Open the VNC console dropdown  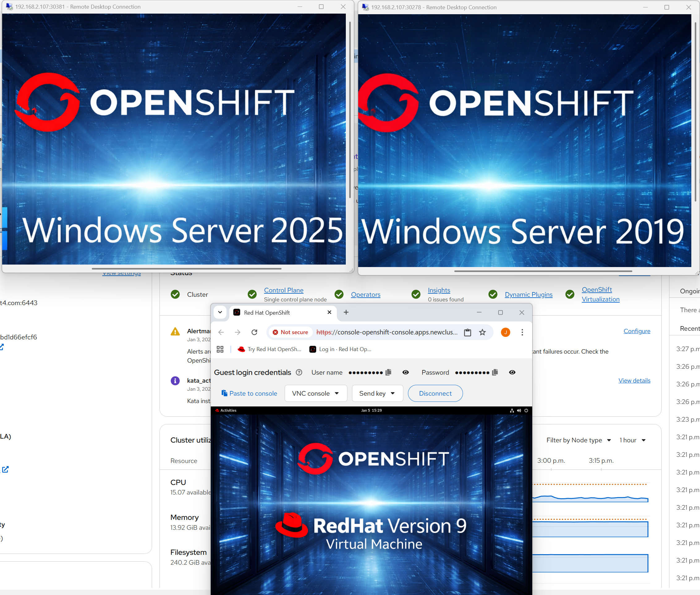pos(316,393)
